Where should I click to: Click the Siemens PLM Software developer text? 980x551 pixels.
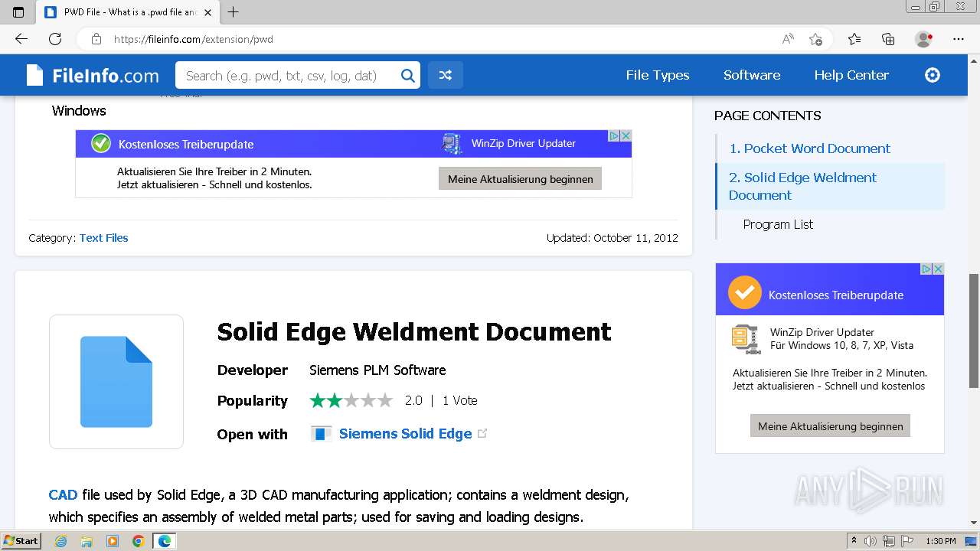point(377,370)
